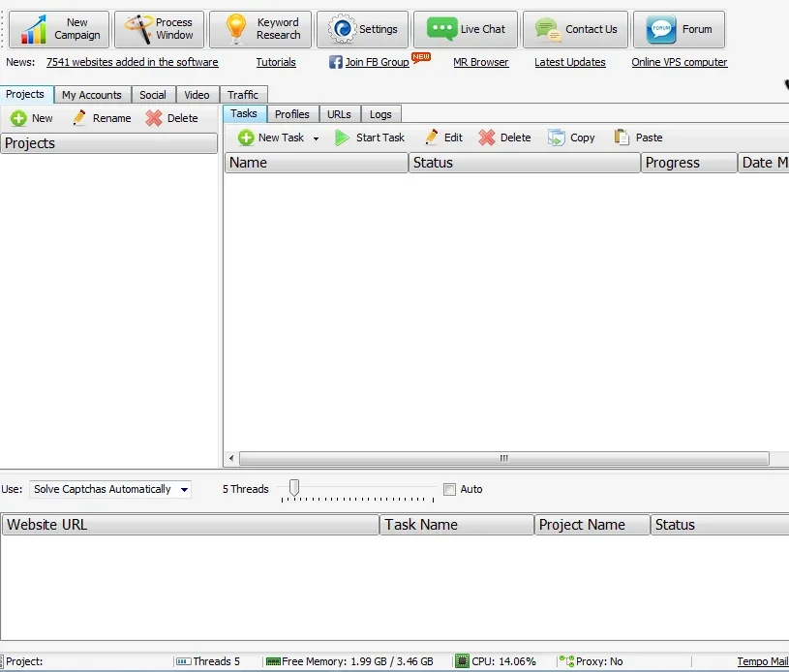Open the Social tab
Screen dimensions: 789x672
point(152,95)
